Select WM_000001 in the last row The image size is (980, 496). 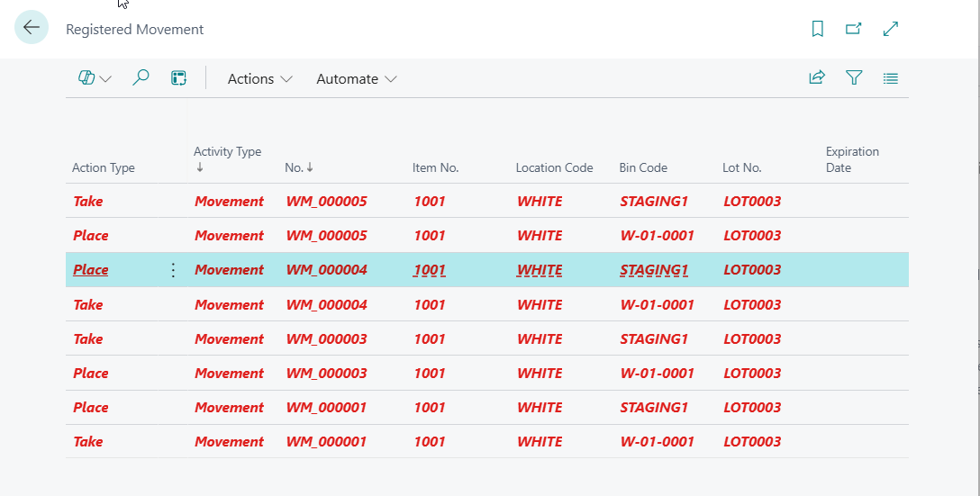pos(326,442)
